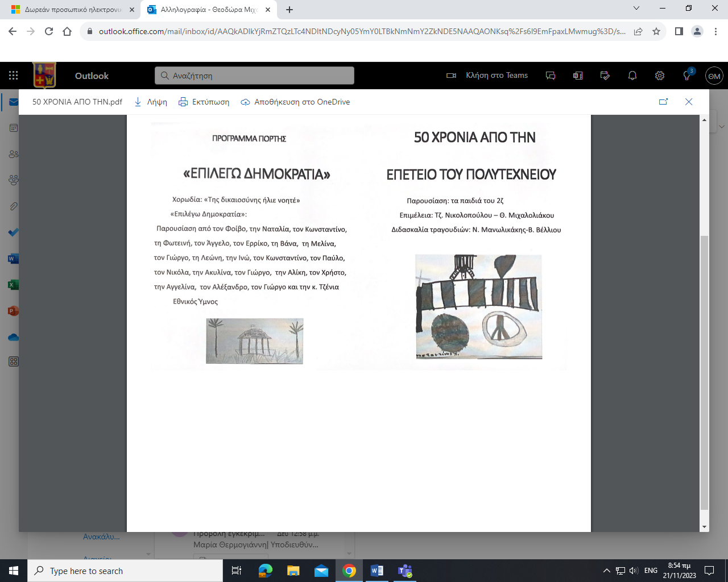The width and height of the screenshot is (728, 582).
Task: Pop out the PDF preview into new window
Action: [663, 102]
